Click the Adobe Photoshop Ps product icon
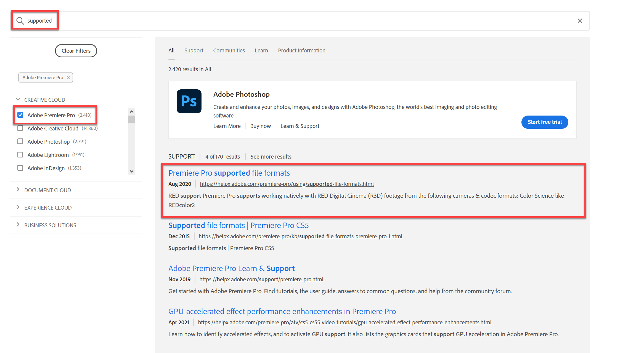 point(189,101)
